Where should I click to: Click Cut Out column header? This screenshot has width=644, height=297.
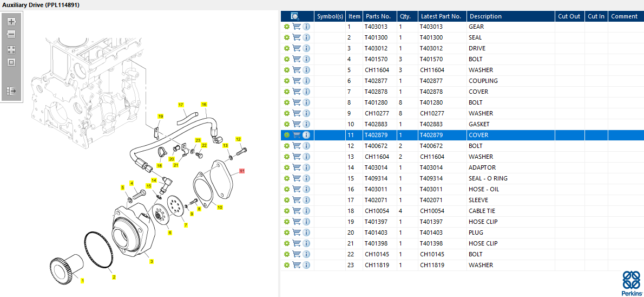pyautogui.click(x=569, y=16)
